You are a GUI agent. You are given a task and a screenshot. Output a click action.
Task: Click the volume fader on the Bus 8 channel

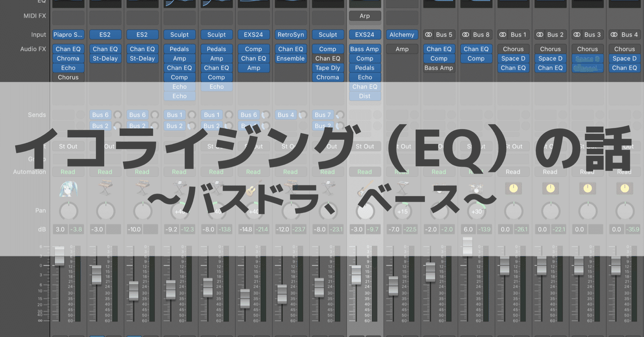click(468, 246)
